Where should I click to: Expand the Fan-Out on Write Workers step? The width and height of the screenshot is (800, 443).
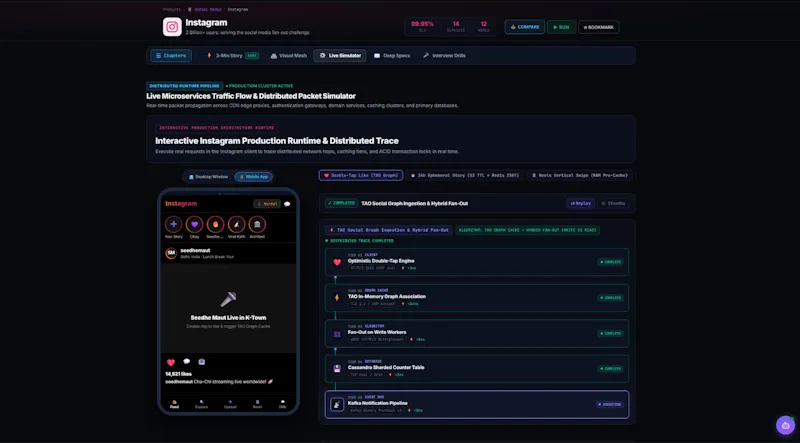[x=477, y=333]
